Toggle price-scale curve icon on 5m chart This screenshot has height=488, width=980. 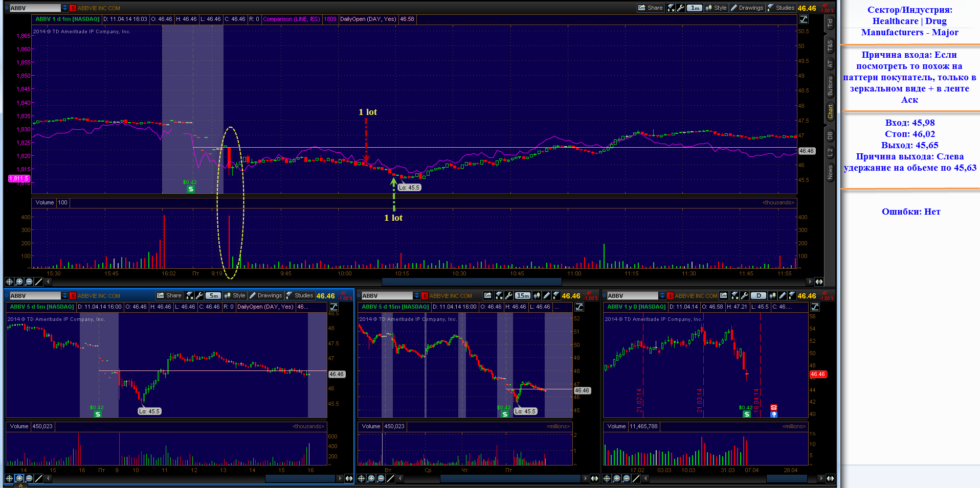pos(333,307)
